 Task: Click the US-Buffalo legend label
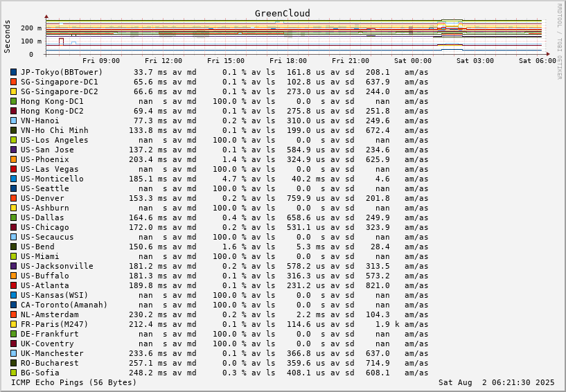pos(45,276)
